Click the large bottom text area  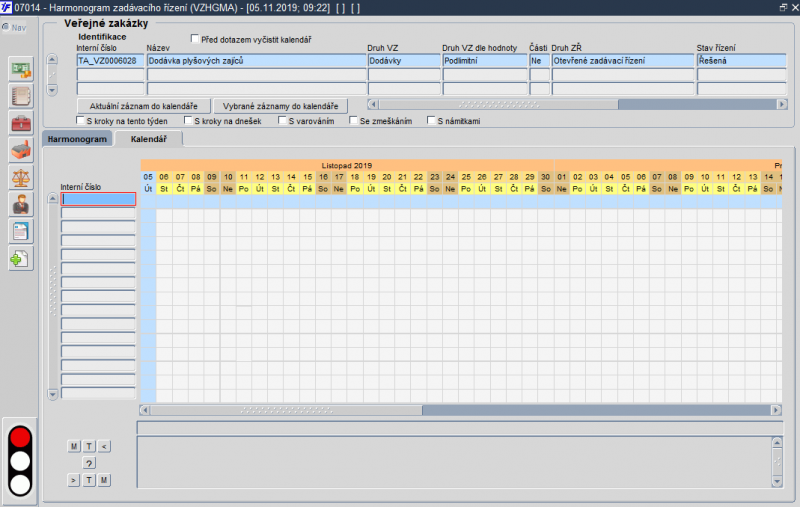[455, 462]
